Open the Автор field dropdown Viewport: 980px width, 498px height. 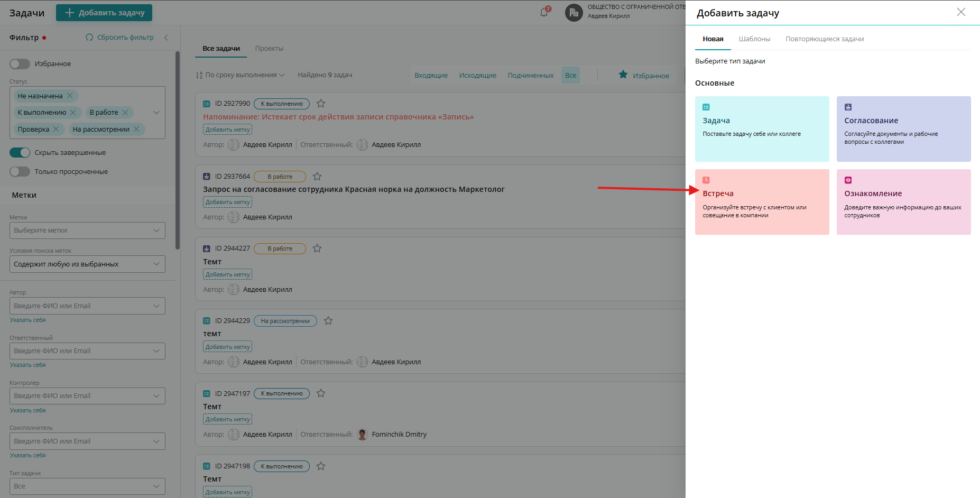87,306
